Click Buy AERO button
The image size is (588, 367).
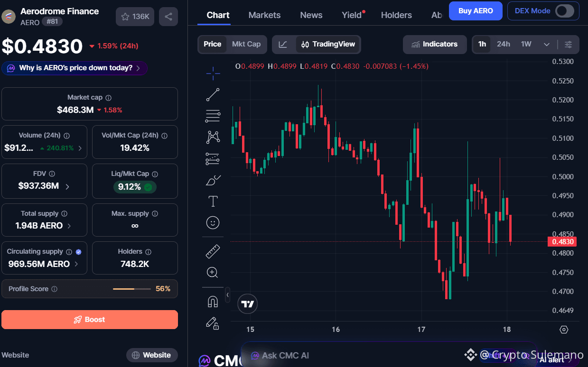(476, 11)
